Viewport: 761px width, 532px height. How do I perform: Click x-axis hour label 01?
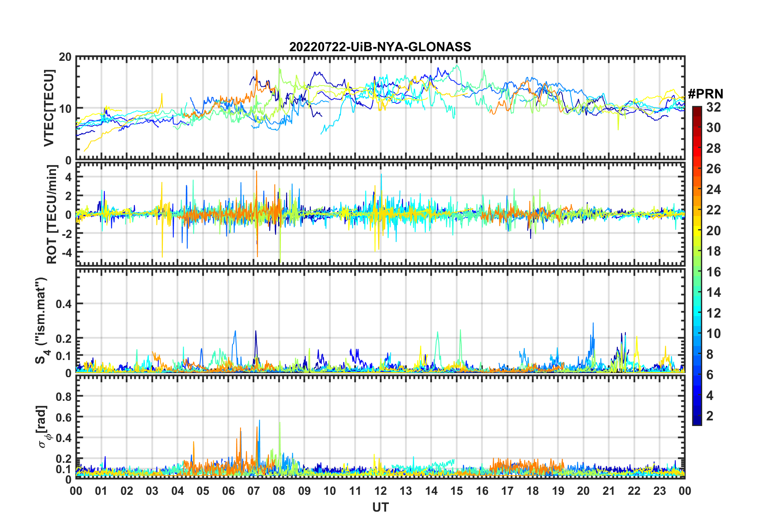(x=101, y=491)
